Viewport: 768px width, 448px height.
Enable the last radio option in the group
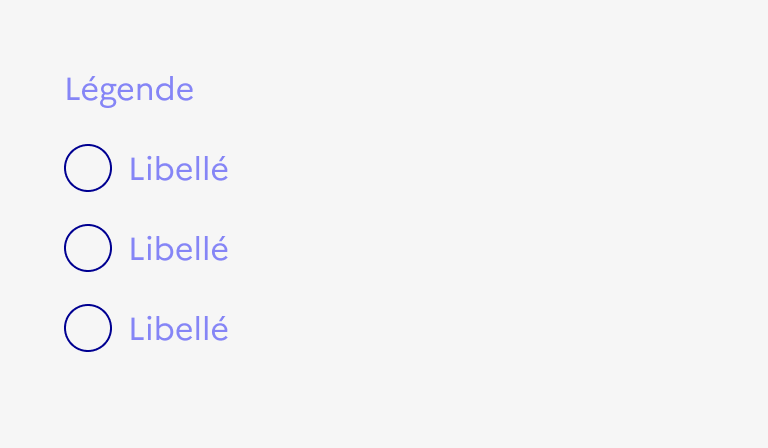coord(88,328)
